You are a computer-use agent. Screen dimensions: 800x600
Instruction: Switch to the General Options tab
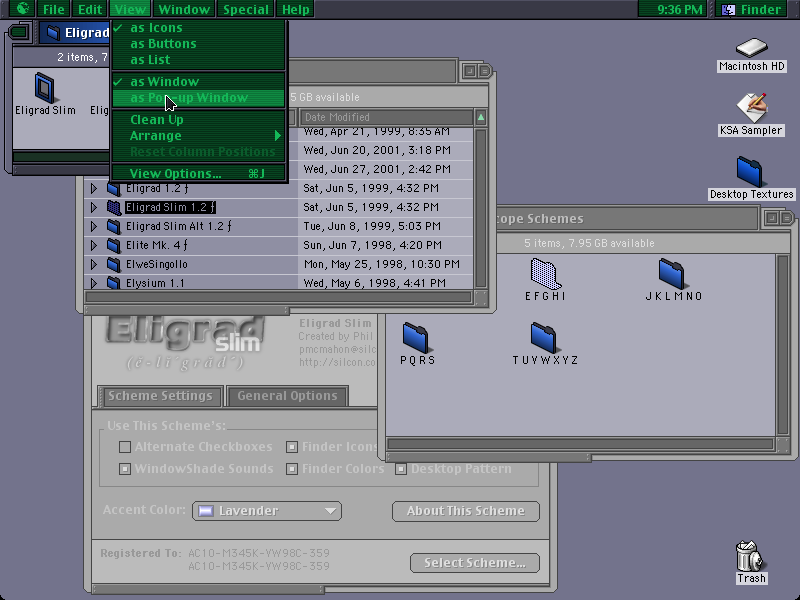coord(287,396)
